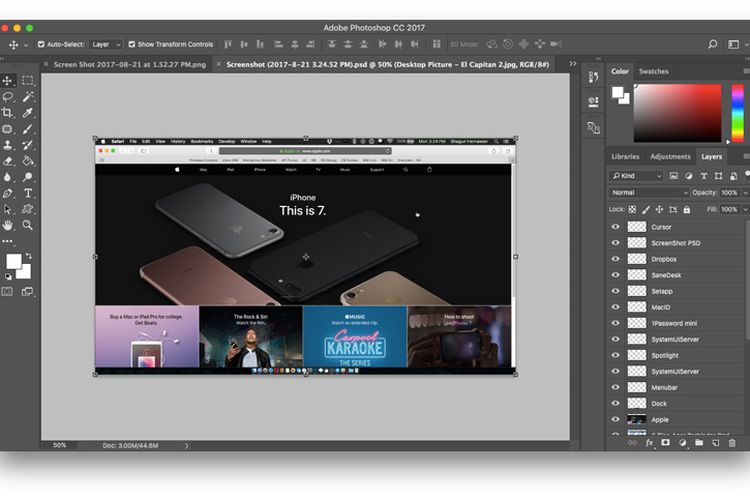Image resolution: width=750 pixels, height=500 pixels.
Task: Select the Move tool in the toolbox
Action: pos(8,80)
